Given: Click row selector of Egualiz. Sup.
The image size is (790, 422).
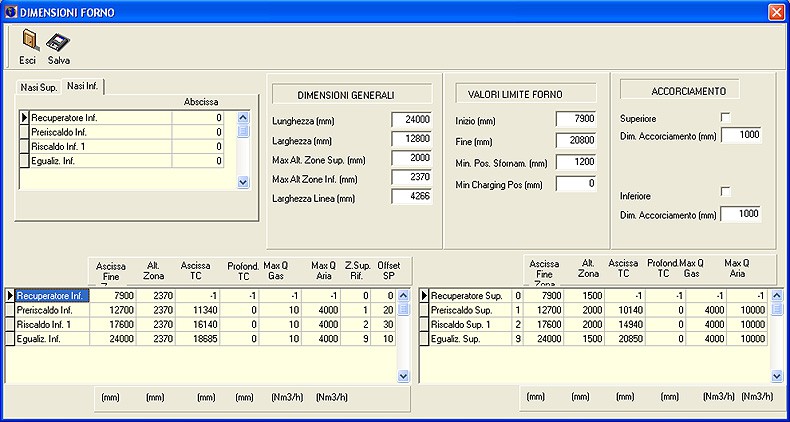Looking at the screenshot, I should 424,339.
